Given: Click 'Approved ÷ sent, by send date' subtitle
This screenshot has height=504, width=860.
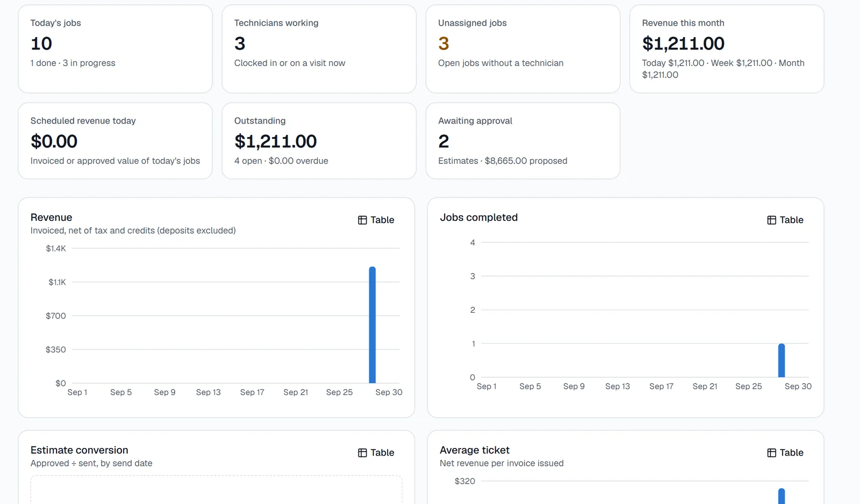Looking at the screenshot, I should (91, 463).
